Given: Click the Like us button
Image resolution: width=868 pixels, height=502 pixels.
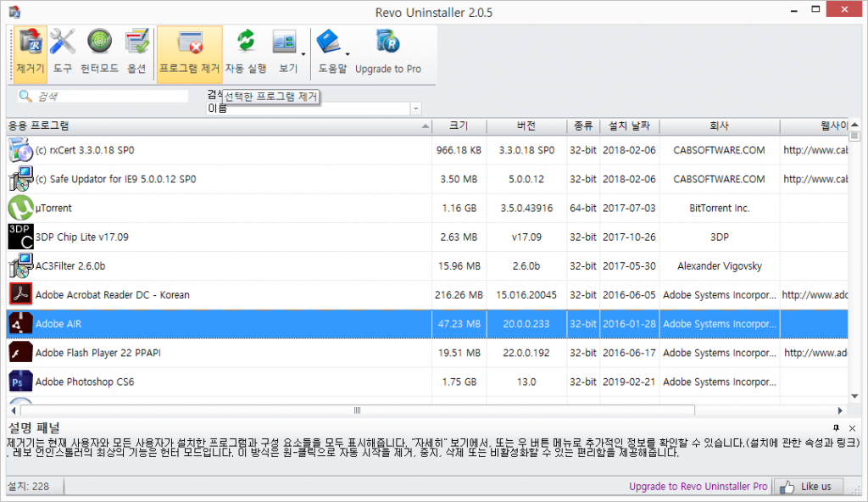Looking at the screenshot, I should click(x=808, y=487).
